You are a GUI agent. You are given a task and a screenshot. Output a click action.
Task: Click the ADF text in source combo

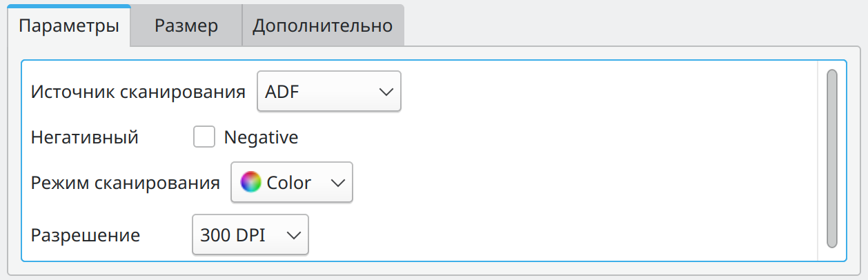(x=282, y=91)
